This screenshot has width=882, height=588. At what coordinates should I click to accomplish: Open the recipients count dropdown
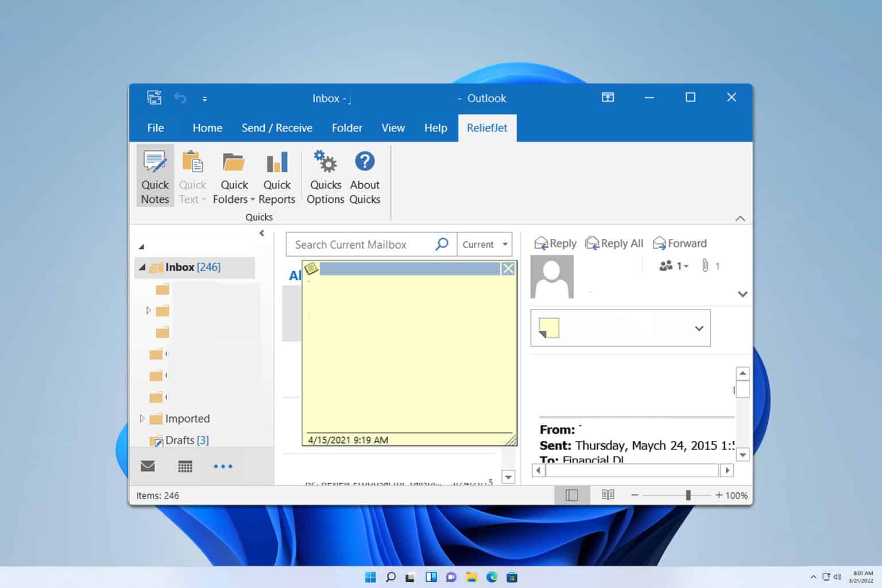(674, 266)
